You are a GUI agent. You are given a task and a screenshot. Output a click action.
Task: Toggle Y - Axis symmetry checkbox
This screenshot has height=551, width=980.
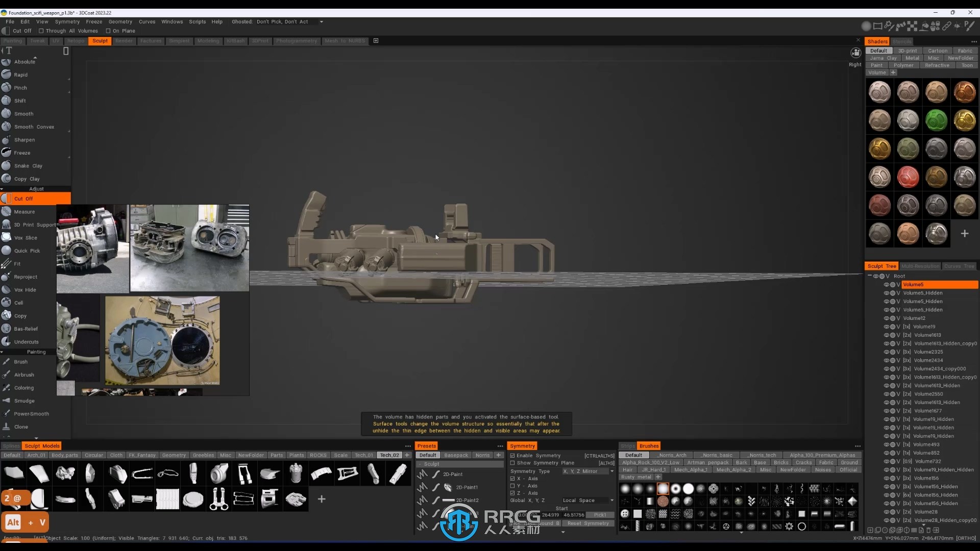(x=512, y=486)
